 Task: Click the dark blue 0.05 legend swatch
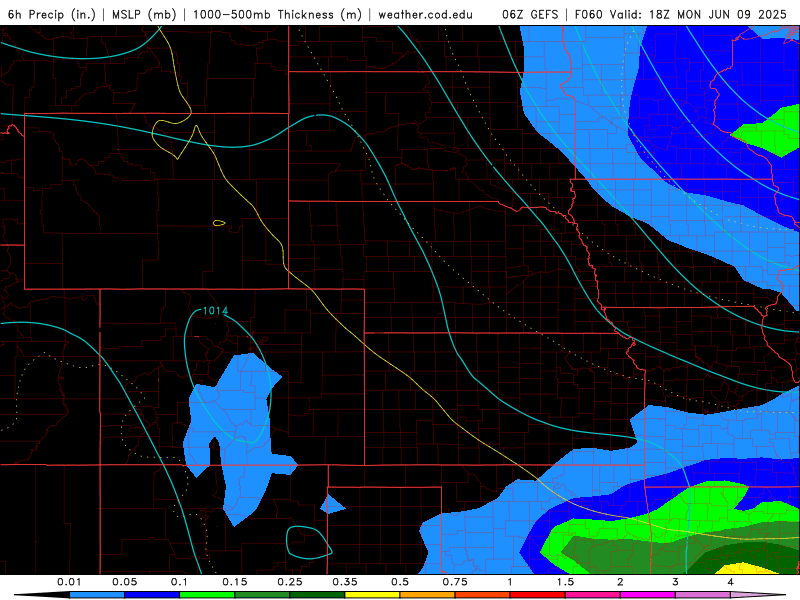coord(152,595)
